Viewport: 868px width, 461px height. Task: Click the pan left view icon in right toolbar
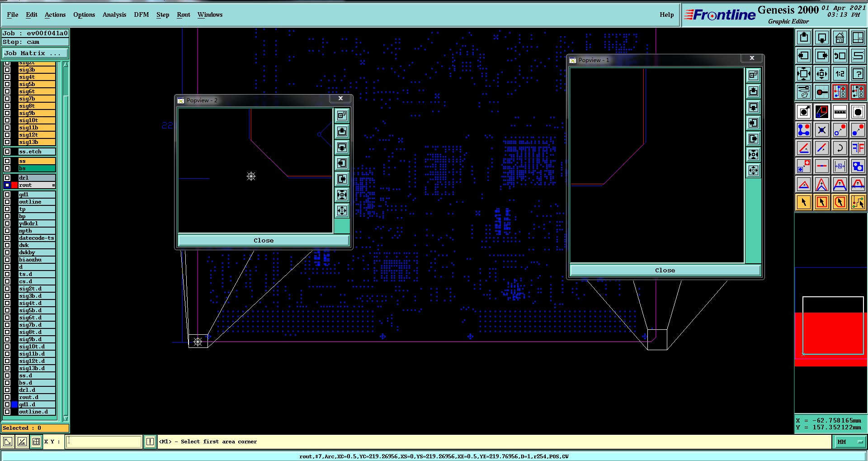click(804, 56)
